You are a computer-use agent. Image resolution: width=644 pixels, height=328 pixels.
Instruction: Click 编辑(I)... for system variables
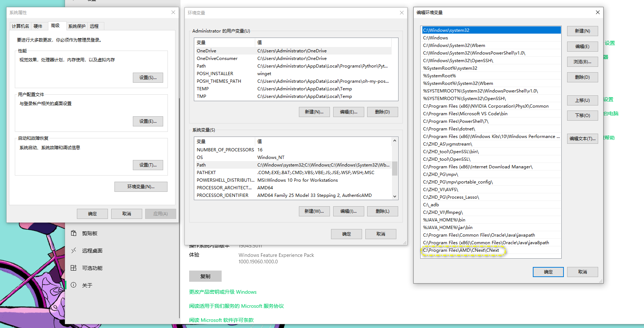tap(349, 211)
